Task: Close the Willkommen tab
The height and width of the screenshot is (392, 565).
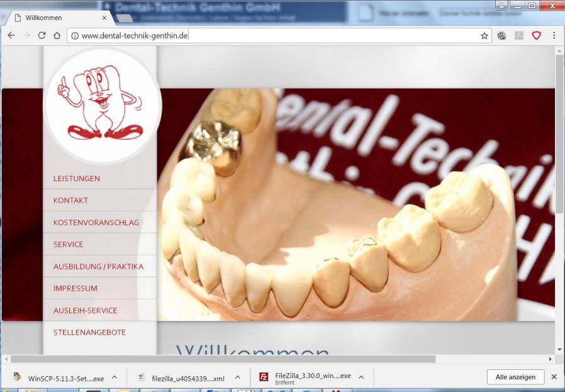Action: [104, 18]
